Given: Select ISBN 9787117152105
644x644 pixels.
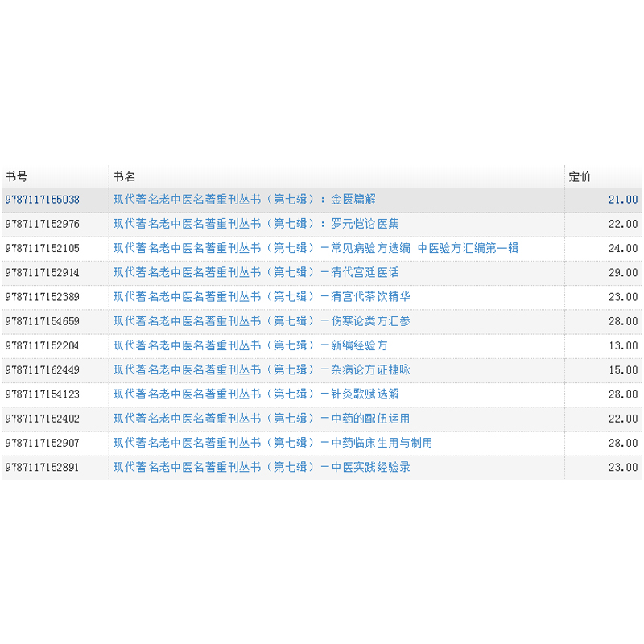Looking at the screenshot, I should point(43,248).
